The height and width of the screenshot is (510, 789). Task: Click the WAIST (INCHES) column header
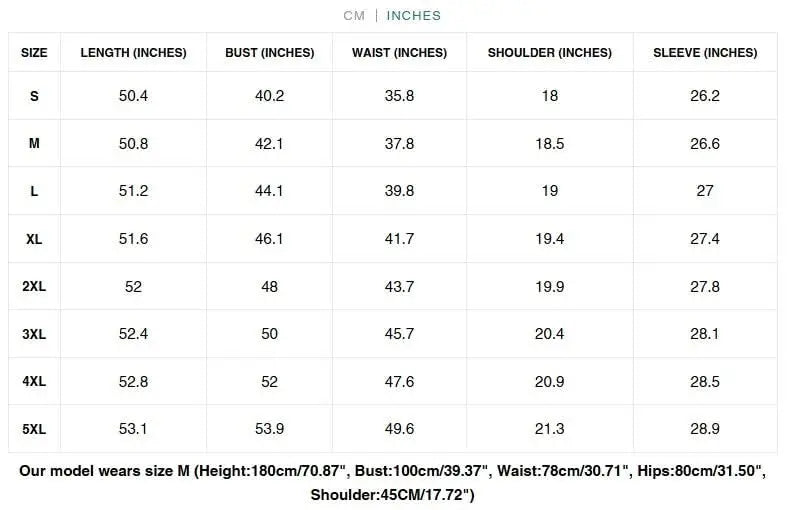coord(399,53)
